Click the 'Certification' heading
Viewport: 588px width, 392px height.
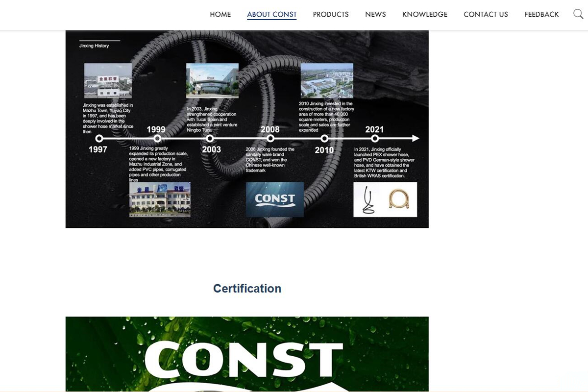tap(247, 289)
